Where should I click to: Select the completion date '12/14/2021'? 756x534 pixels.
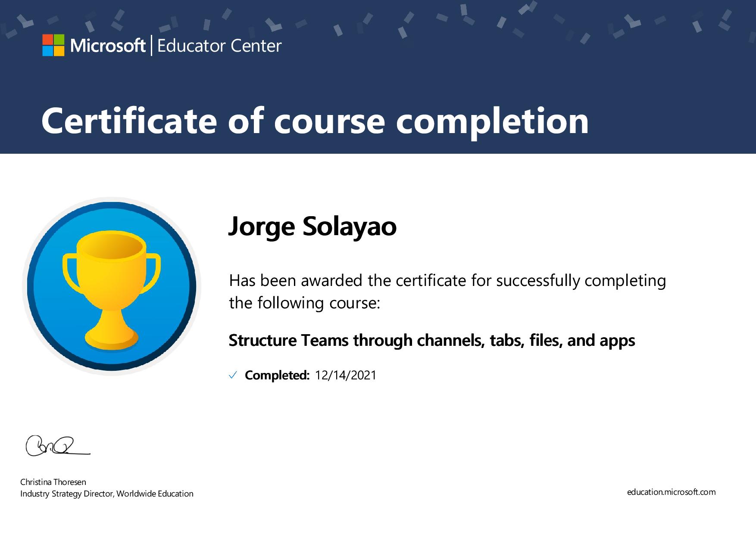click(x=346, y=375)
